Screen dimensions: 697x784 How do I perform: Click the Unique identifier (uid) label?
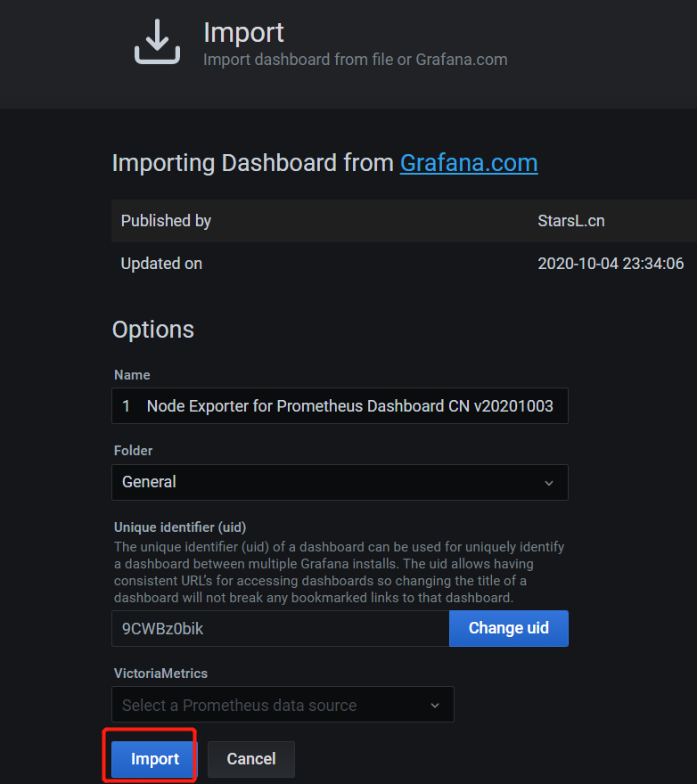180,527
